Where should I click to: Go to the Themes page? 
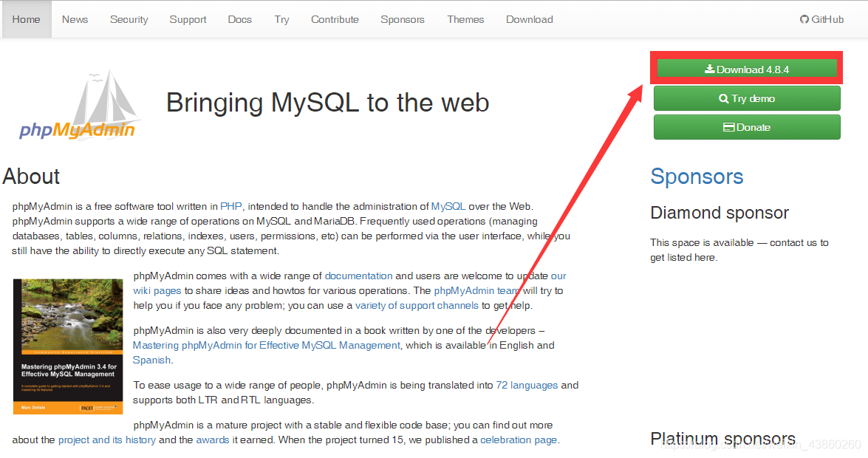point(465,19)
